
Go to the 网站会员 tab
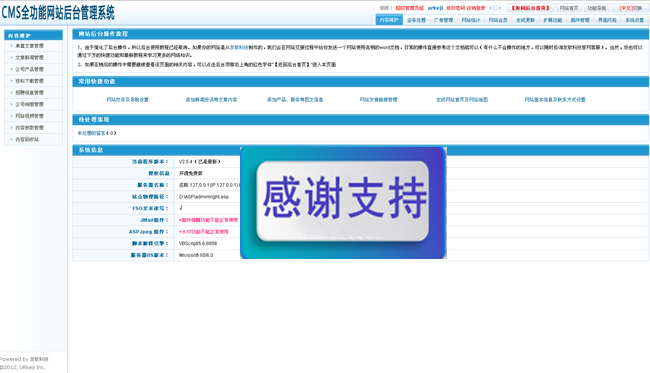pyautogui.click(x=498, y=20)
